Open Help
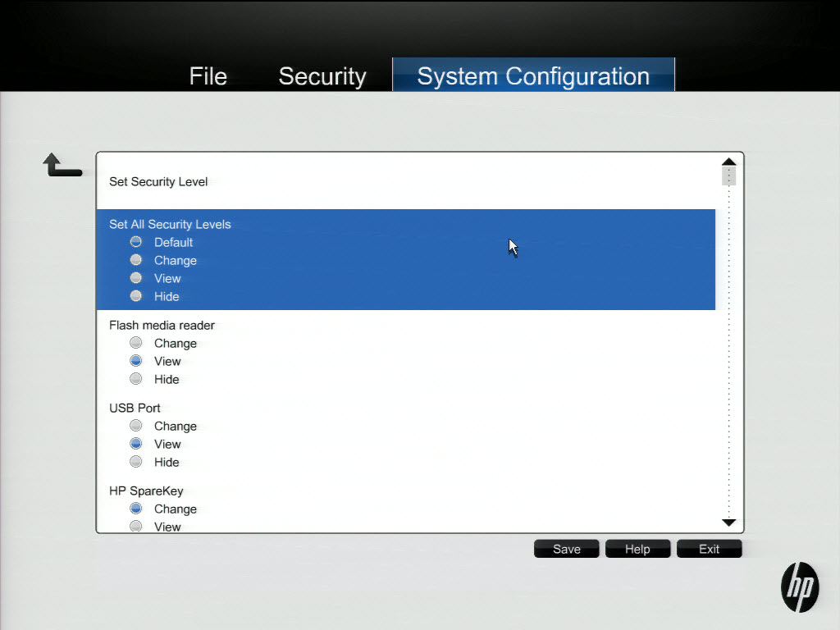This screenshot has width=840, height=630. click(637, 549)
